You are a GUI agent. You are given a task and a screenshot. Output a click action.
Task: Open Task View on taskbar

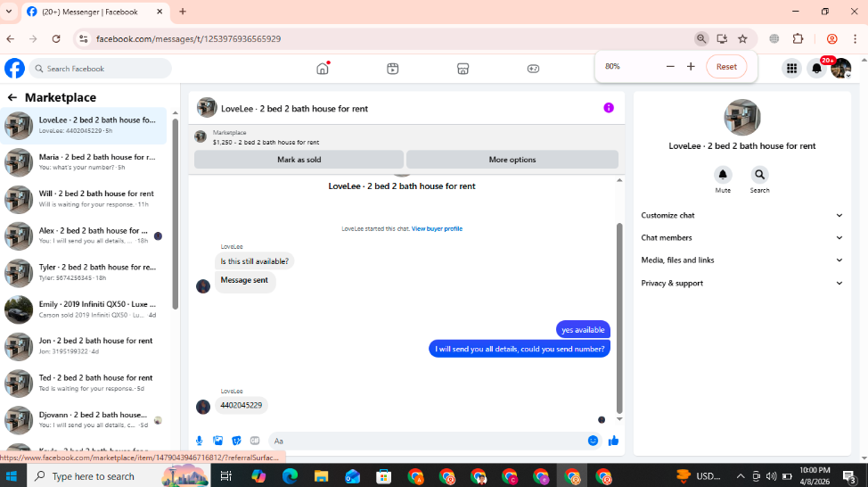point(225,476)
